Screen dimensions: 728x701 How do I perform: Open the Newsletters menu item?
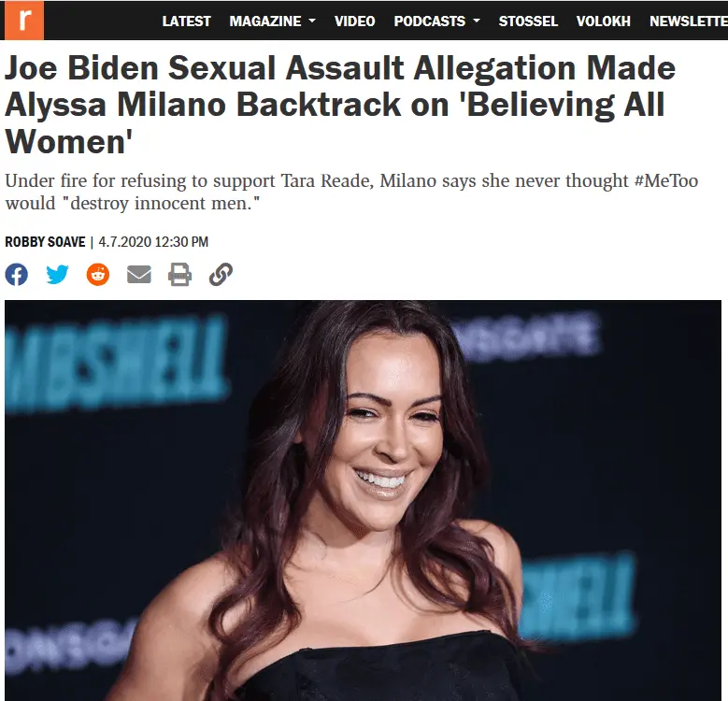689,21
